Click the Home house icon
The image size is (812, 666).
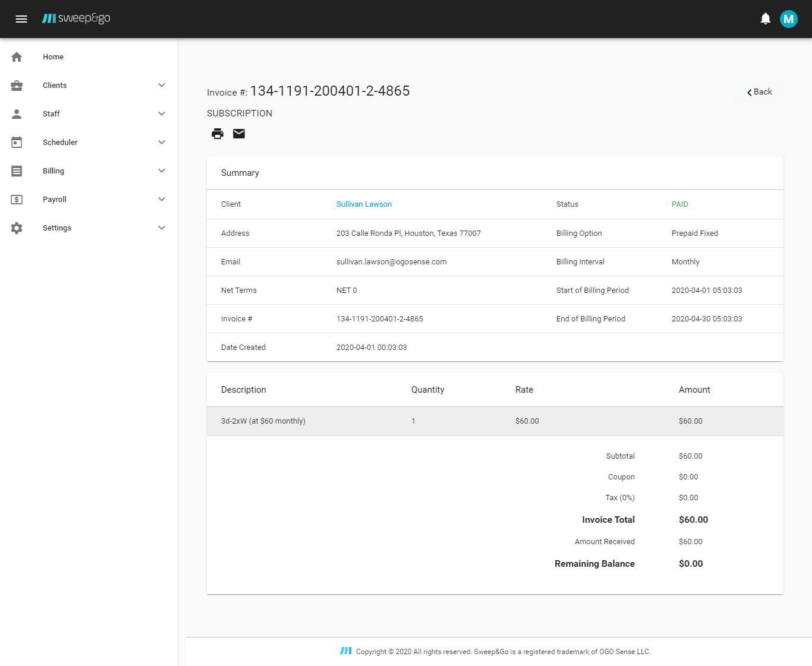[17, 57]
